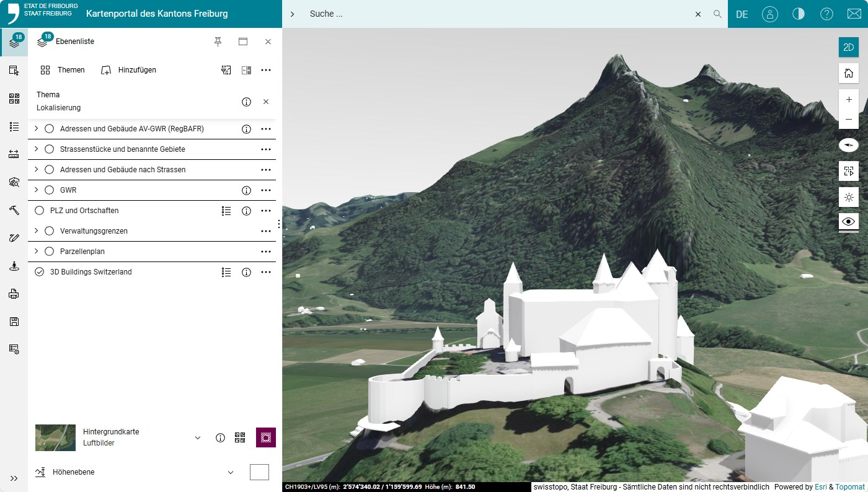Toggle PLZ und Ortschaften layer visibility
Image resolution: width=868 pixels, height=492 pixels.
tap(40, 211)
